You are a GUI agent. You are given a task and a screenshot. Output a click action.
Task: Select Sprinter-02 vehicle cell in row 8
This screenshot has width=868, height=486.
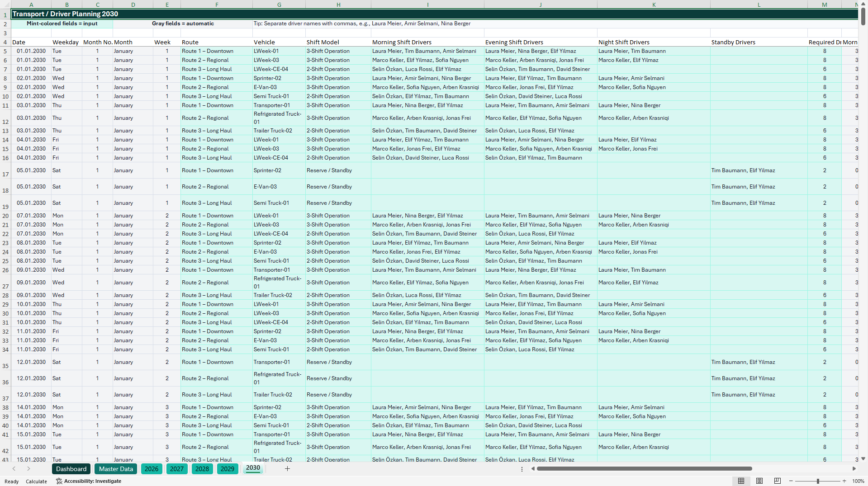pyautogui.click(x=279, y=78)
